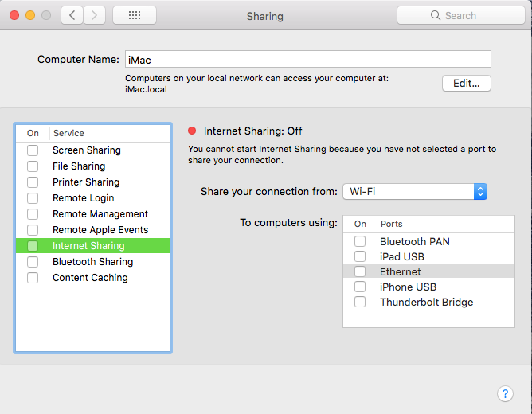Click the Edit… button

pyautogui.click(x=467, y=83)
